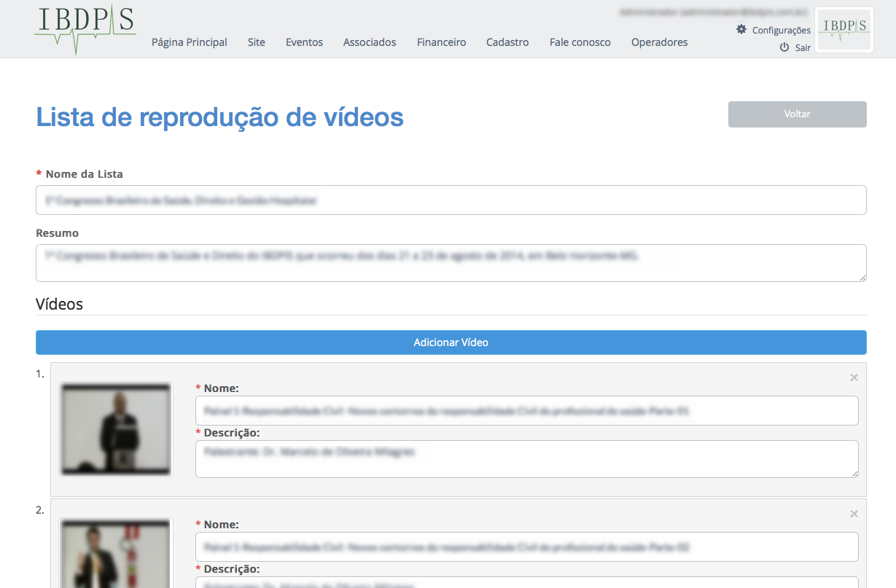Open the Site menu
This screenshot has width=896, height=588.
pyautogui.click(x=257, y=42)
